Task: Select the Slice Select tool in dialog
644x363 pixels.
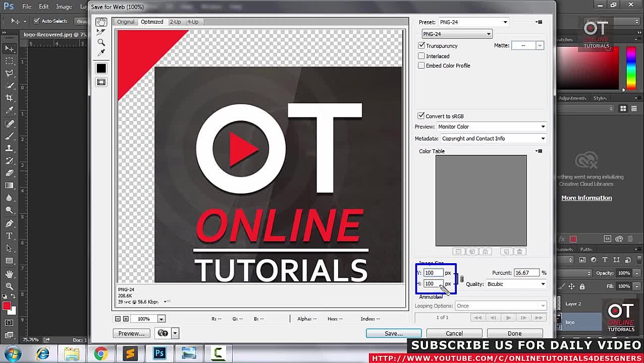Action: (101, 32)
